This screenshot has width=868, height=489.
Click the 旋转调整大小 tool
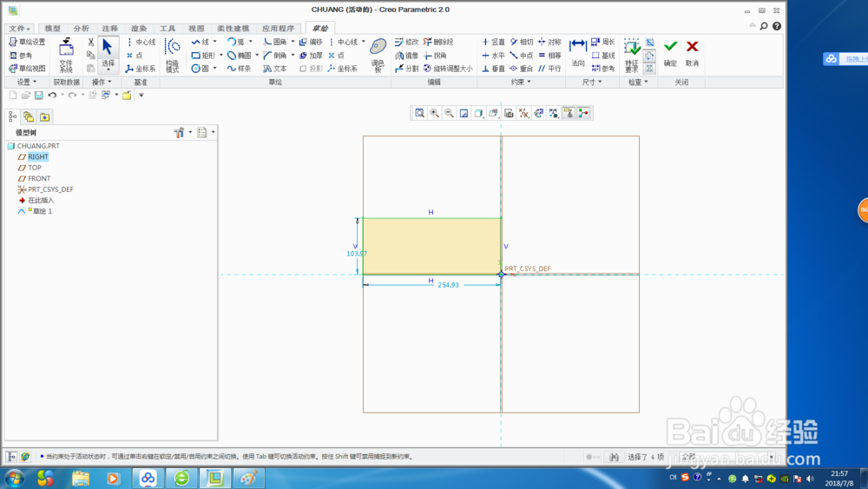[x=449, y=69]
